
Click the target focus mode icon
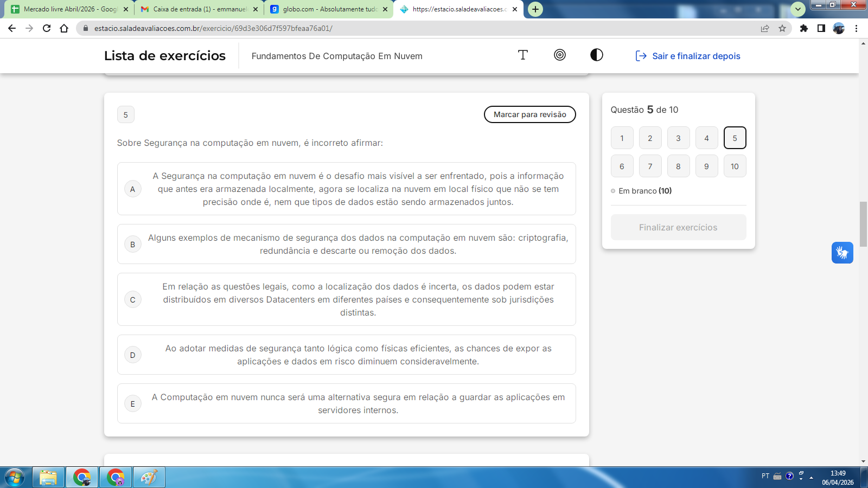pos(559,55)
